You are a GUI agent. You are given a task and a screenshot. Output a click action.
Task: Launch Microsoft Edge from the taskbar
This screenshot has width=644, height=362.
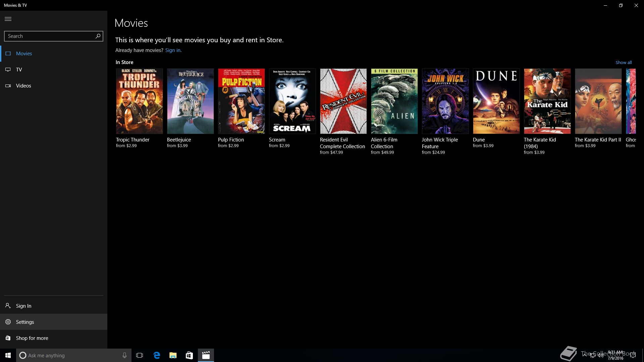pyautogui.click(x=157, y=355)
